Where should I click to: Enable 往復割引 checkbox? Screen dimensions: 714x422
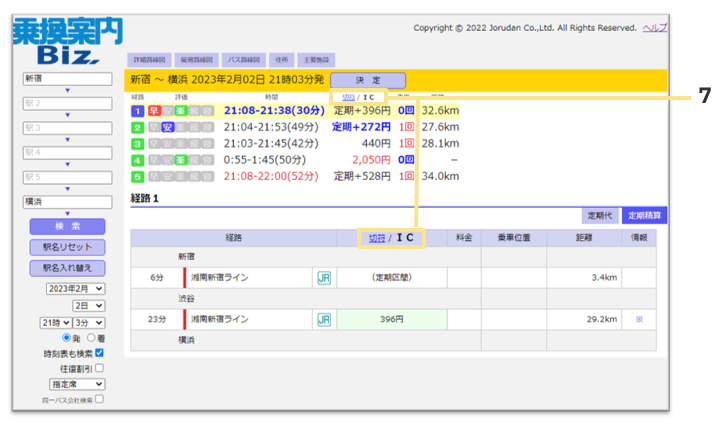point(99,368)
